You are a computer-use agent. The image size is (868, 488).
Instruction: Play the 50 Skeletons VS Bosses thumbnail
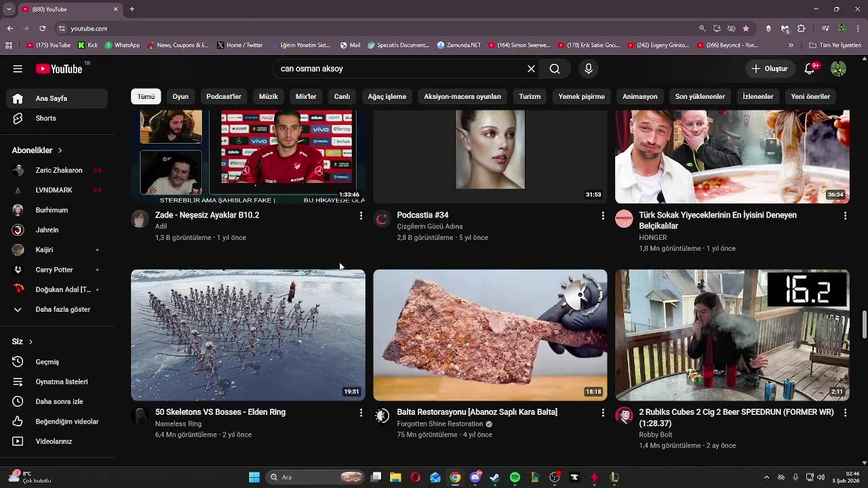coord(248,335)
